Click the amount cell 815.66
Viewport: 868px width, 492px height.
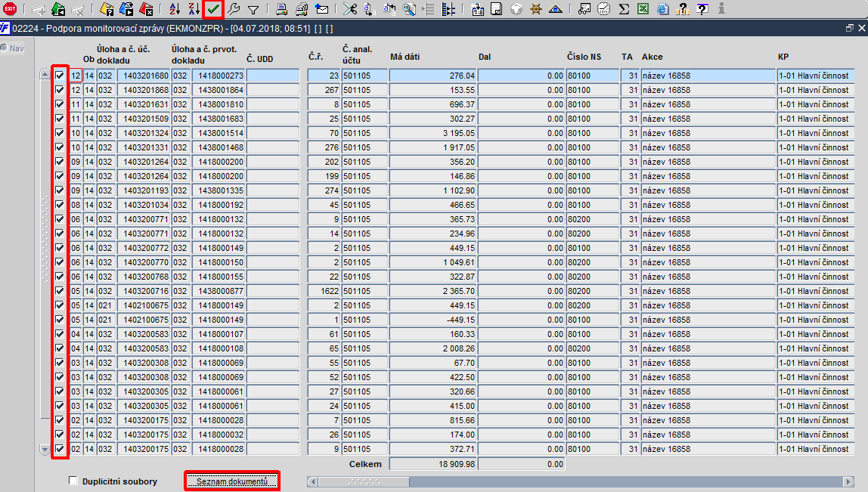pos(433,421)
